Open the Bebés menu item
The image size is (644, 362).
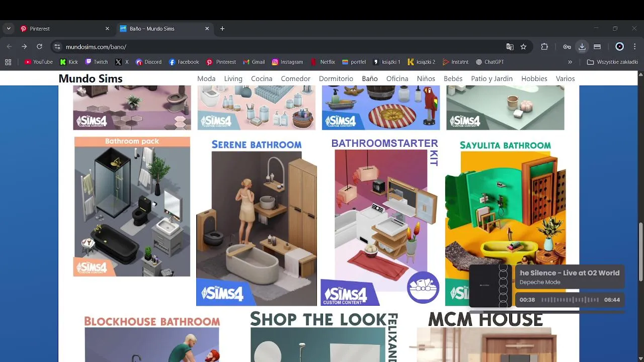(x=453, y=78)
